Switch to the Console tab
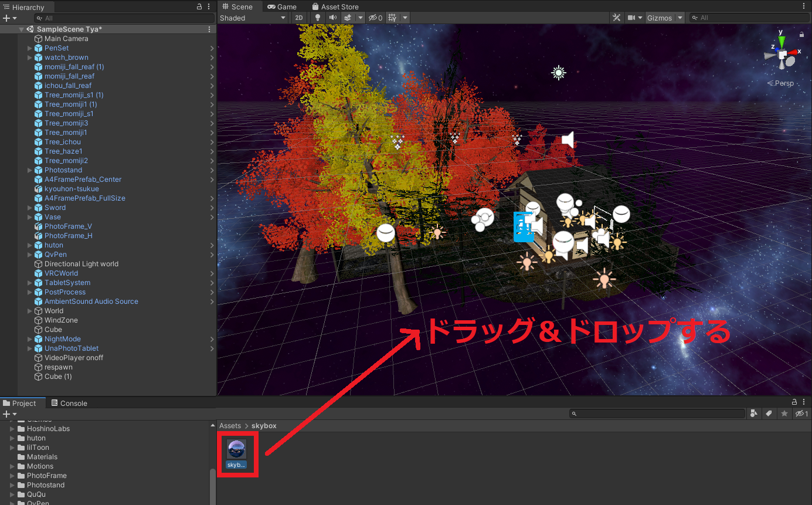 point(74,403)
